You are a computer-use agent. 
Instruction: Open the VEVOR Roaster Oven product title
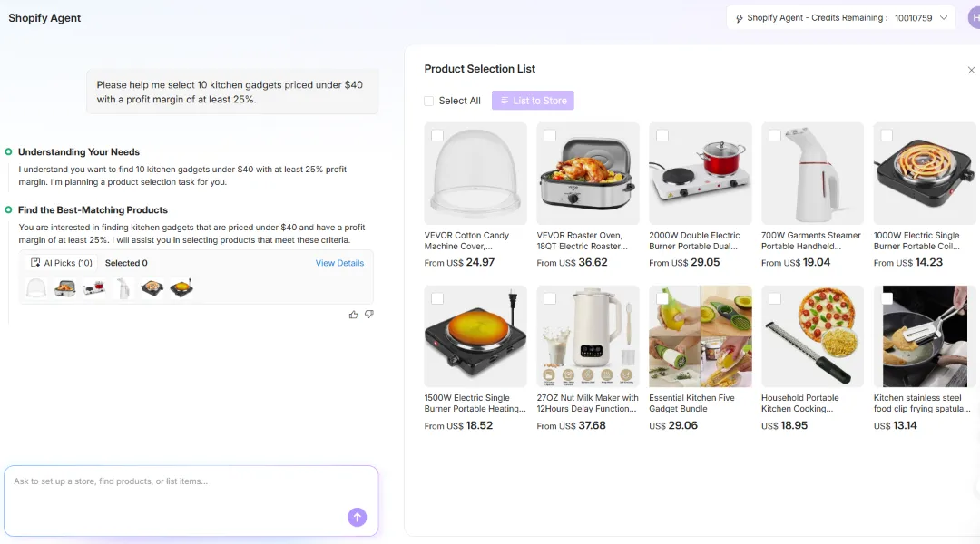point(586,240)
